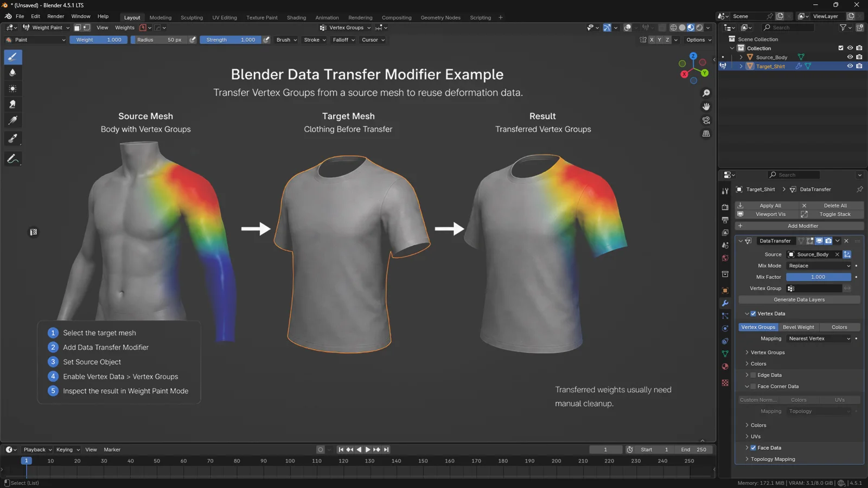Select the Draw brush tool
Viewport: 868px width, 488px height.
(x=13, y=57)
